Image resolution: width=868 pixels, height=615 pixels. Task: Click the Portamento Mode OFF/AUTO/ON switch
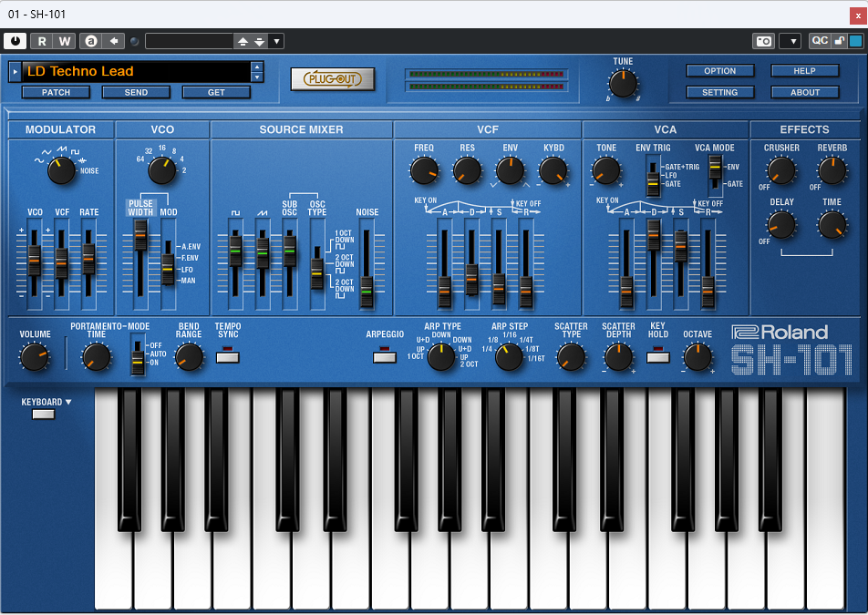pyautogui.click(x=138, y=355)
